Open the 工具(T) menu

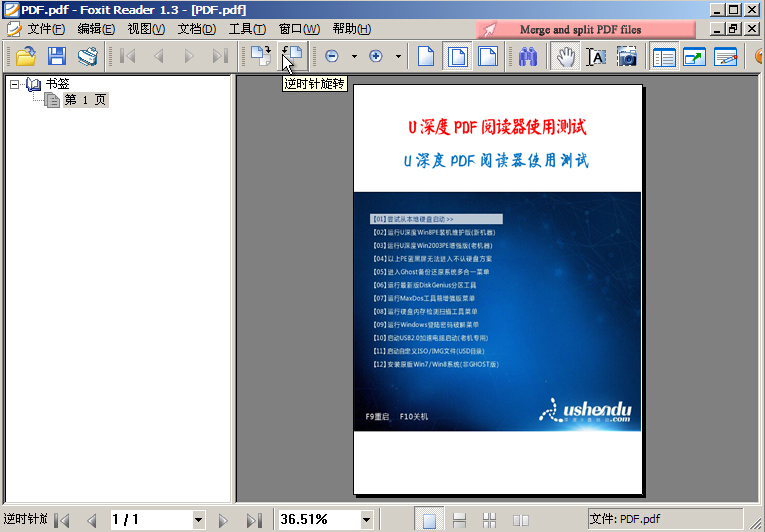tap(247, 29)
